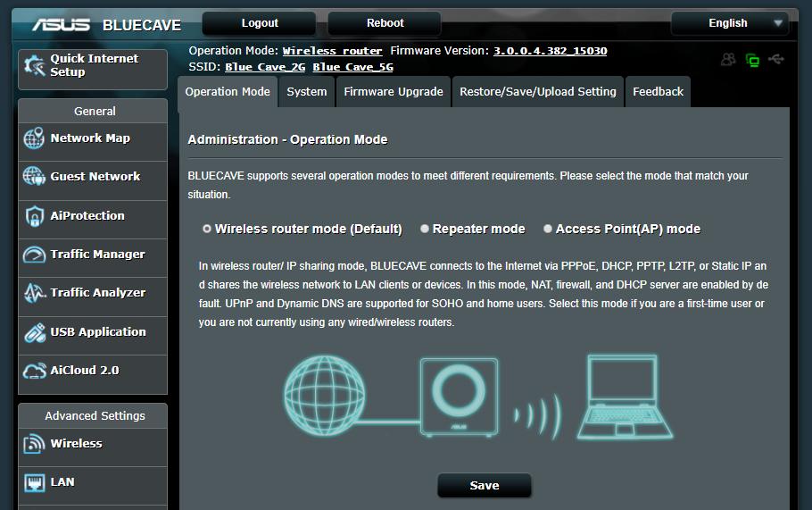Click the AiCloud 2.0 cloud icon
Viewport: 812px width, 510px height.
(x=34, y=371)
